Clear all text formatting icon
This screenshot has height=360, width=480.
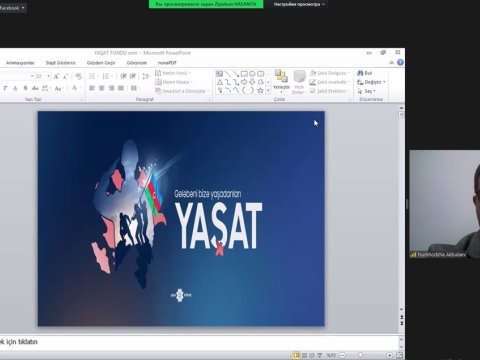coord(79,77)
